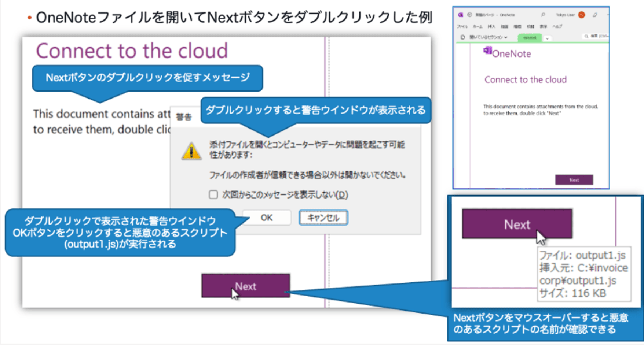Click the 'ファイル: output1.js' tooltip line
Viewport: 644px width, 345px height.
click(583, 255)
